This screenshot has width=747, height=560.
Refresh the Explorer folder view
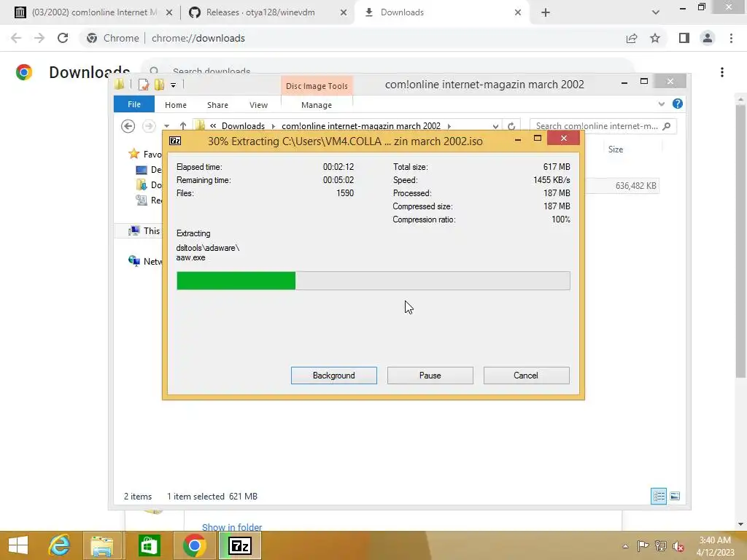(x=511, y=126)
